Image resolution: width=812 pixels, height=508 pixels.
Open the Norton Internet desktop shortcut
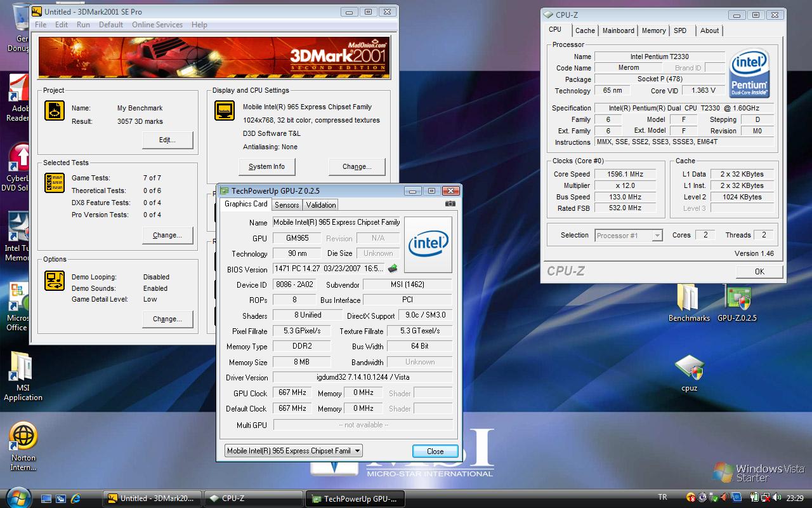coord(23,447)
